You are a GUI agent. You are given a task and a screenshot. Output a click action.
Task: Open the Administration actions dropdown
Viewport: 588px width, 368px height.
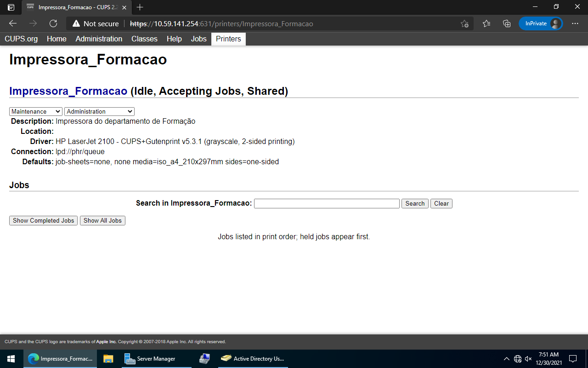(99, 111)
